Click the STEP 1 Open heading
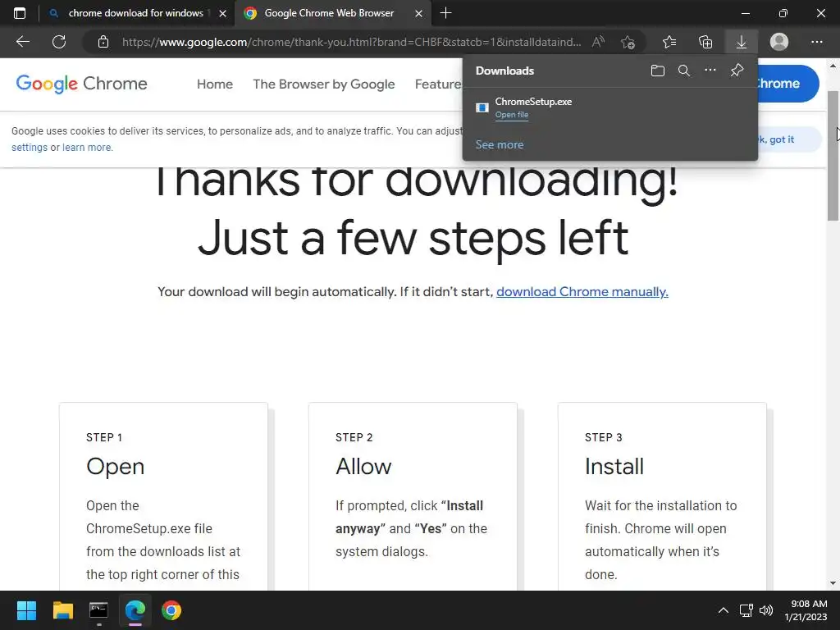The image size is (840, 630). coord(115,466)
